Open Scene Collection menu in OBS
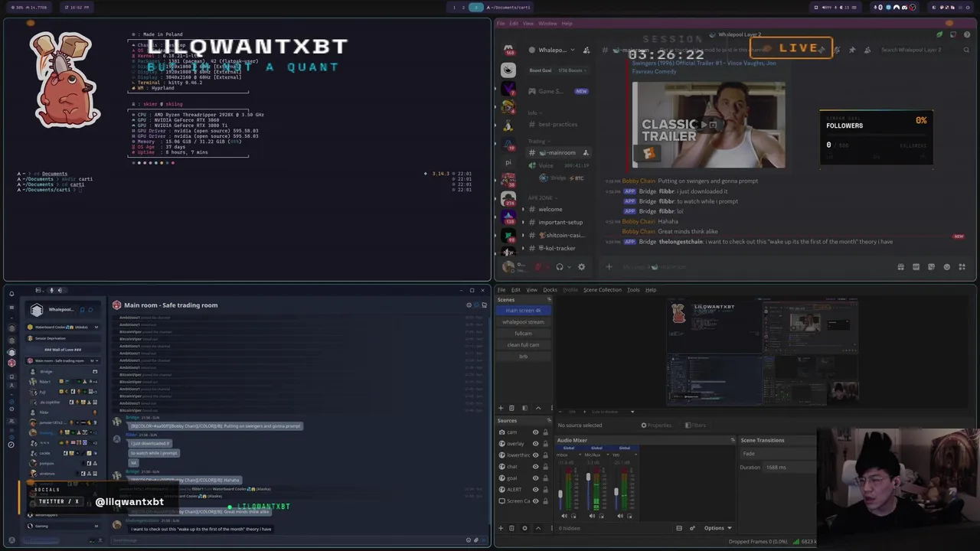 pos(603,290)
